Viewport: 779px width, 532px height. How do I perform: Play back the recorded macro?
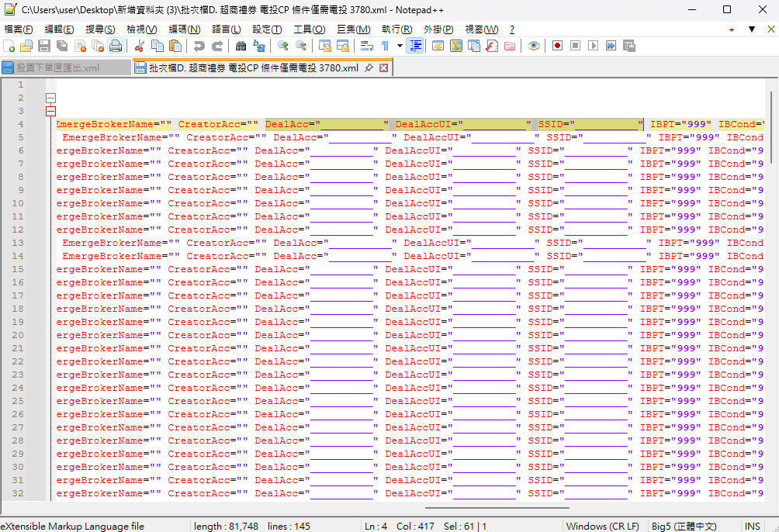[594, 47]
